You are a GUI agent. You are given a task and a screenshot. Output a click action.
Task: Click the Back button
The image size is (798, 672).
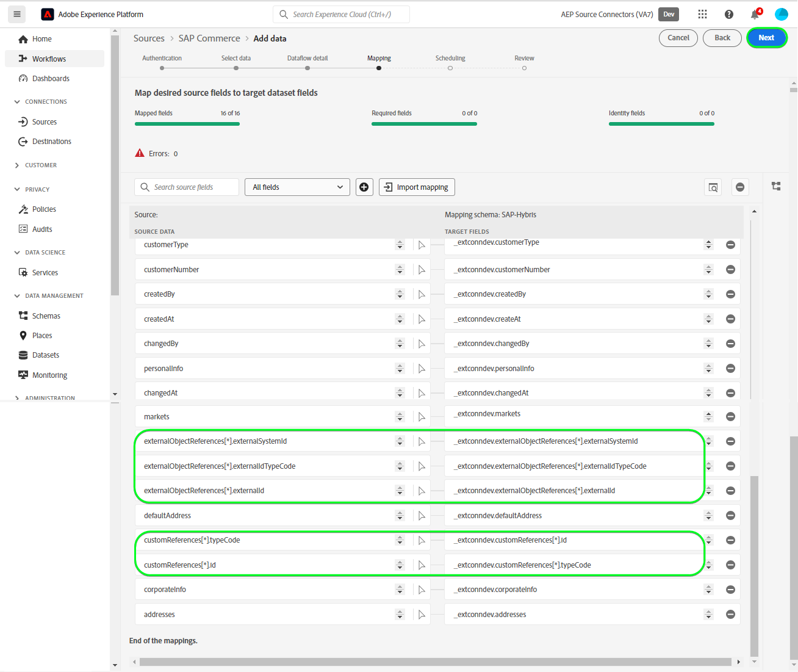(722, 38)
